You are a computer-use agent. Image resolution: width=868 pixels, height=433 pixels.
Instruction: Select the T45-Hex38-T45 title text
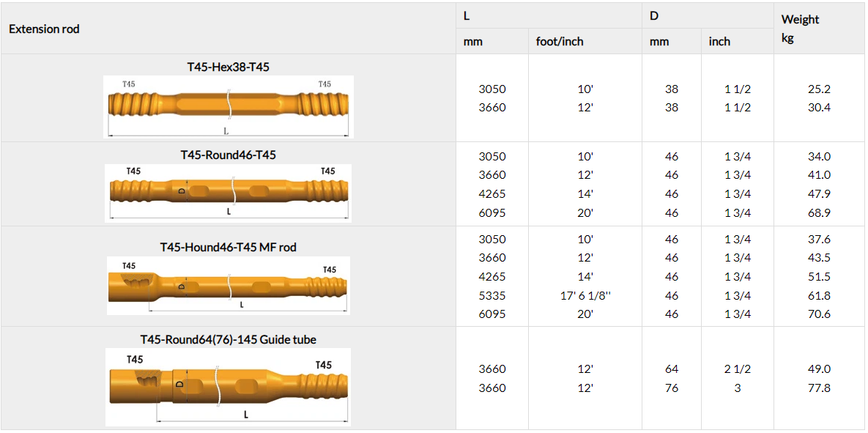(228, 67)
